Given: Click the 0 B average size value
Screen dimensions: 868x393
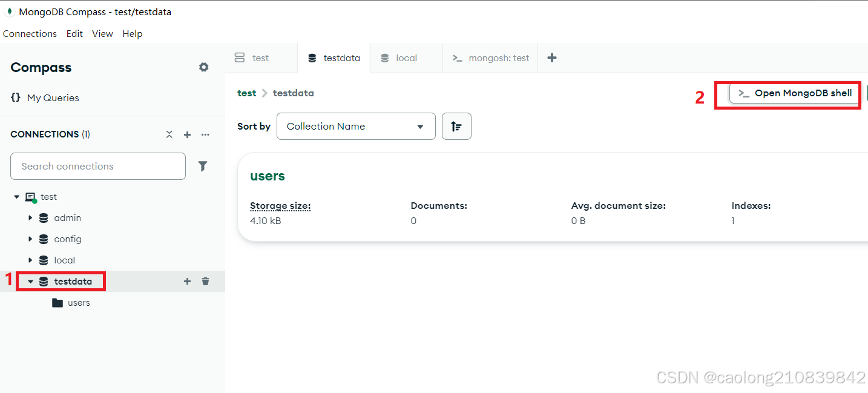Looking at the screenshot, I should [578, 221].
